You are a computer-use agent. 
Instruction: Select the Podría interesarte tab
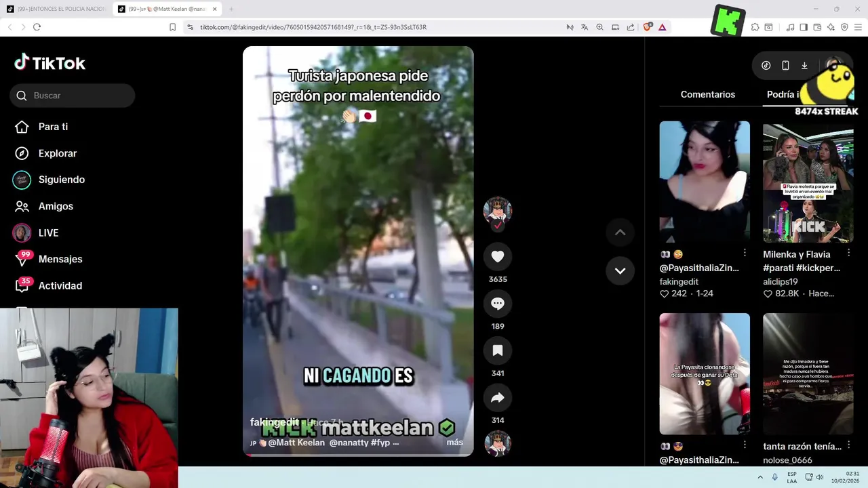[x=784, y=94]
